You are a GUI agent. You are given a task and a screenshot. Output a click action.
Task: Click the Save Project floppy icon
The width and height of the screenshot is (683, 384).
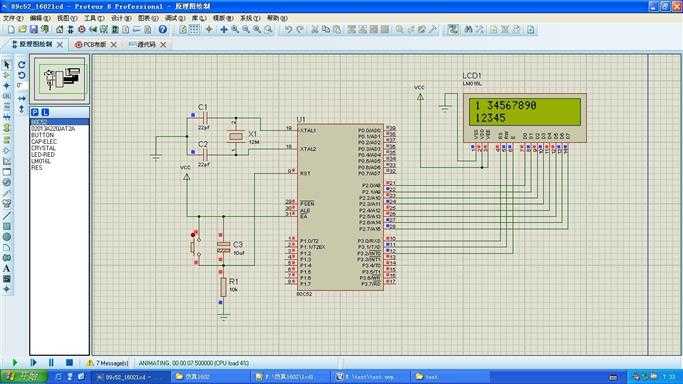point(34,30)
